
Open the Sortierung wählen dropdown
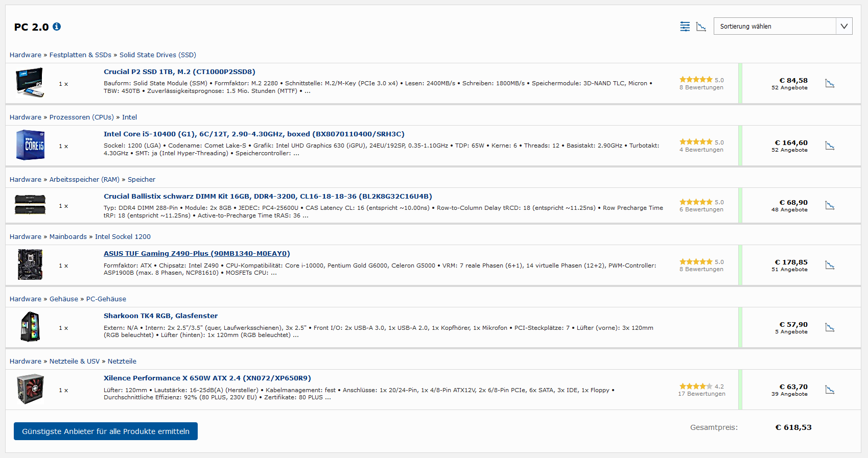pyautogui.click(x=783, y=26)
